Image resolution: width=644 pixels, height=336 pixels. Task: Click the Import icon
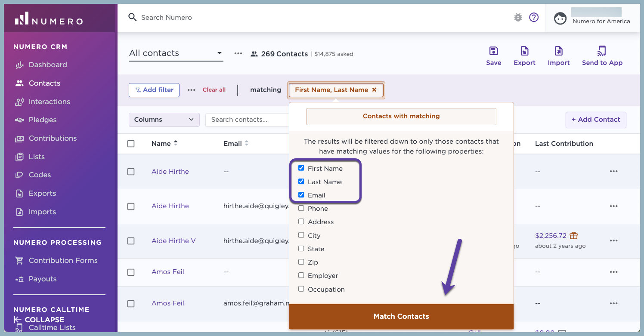coord(559,51)
